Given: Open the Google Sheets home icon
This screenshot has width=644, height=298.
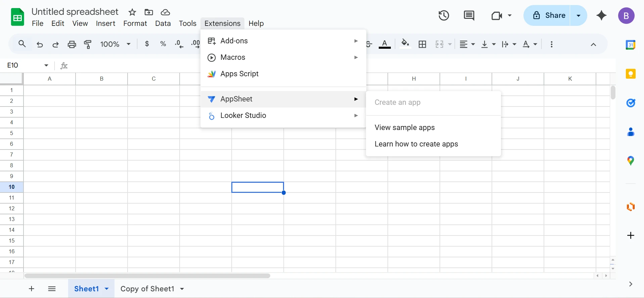Looking at the screenshot, I should click(17, 17).
